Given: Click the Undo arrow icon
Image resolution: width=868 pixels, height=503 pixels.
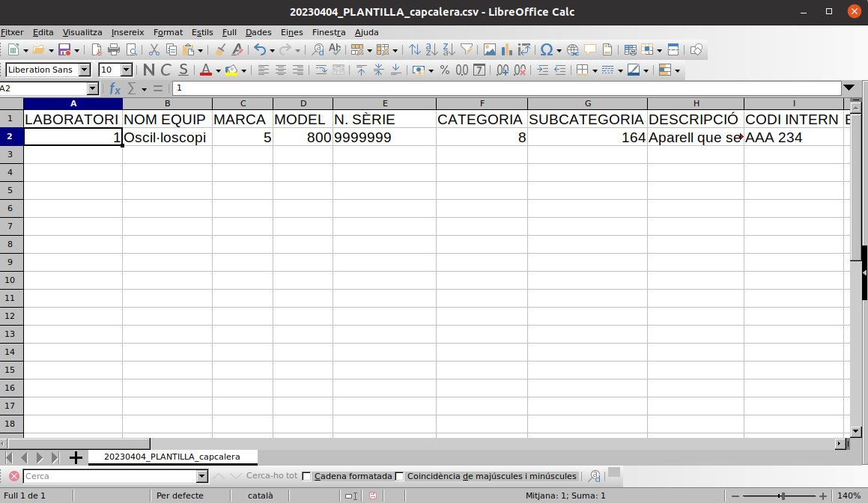Looking at the screenshot, I should tap(260, 50).
